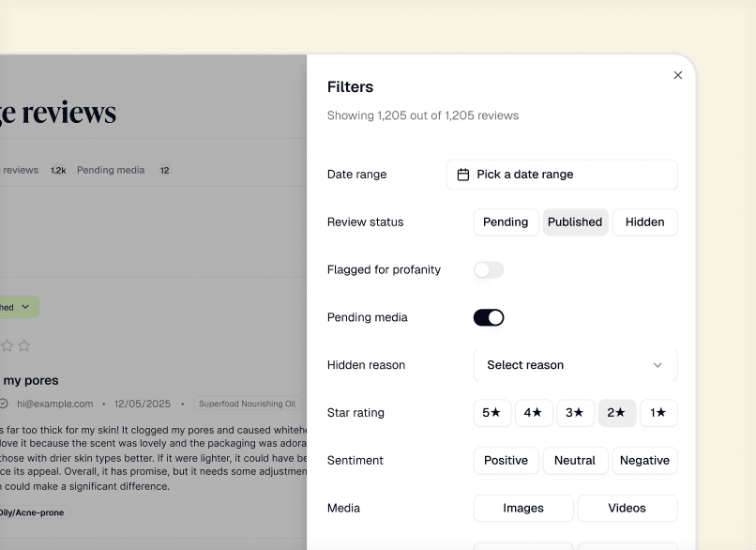756x550 pixels.
Task: Click the 1.2k reviews count badge
Action: point(58,170)
